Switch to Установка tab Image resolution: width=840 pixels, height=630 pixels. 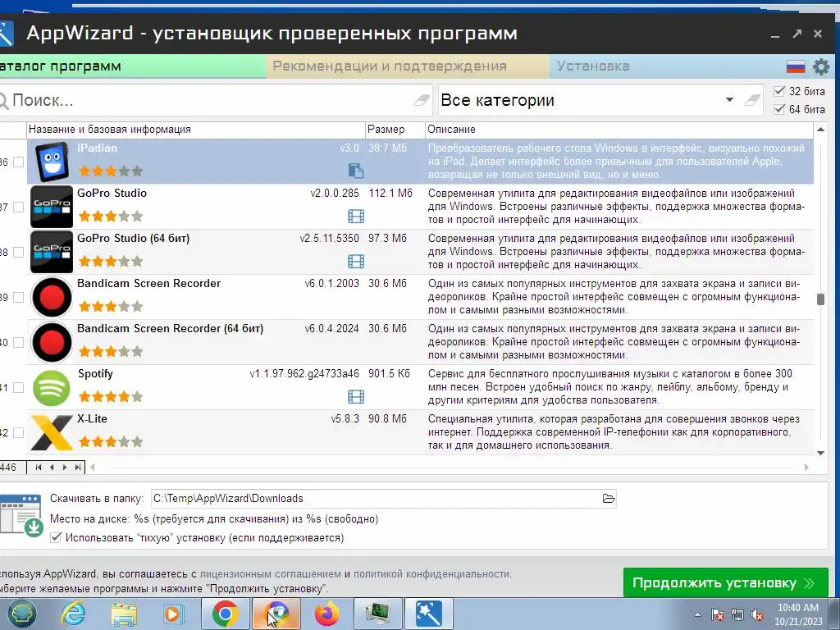pyautogui.click(x=666, y=66)
